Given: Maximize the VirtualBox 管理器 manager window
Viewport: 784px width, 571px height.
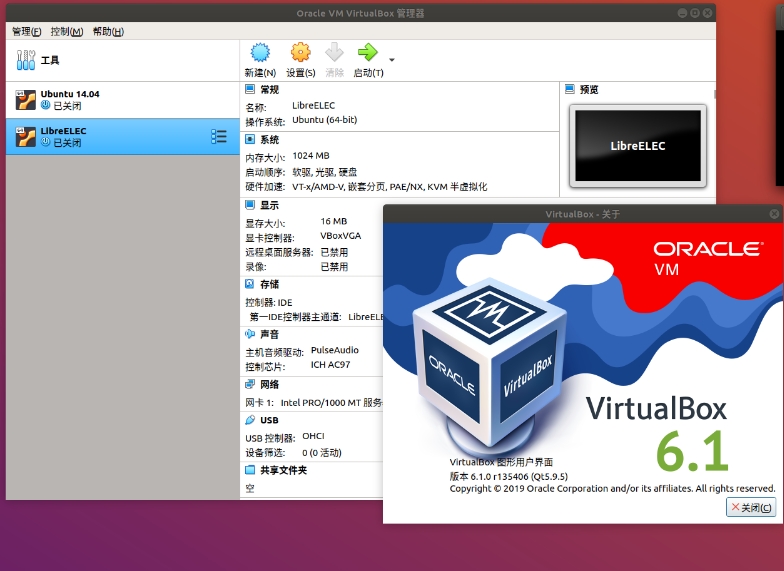Looking at the screenshot, I should point(695,13).
